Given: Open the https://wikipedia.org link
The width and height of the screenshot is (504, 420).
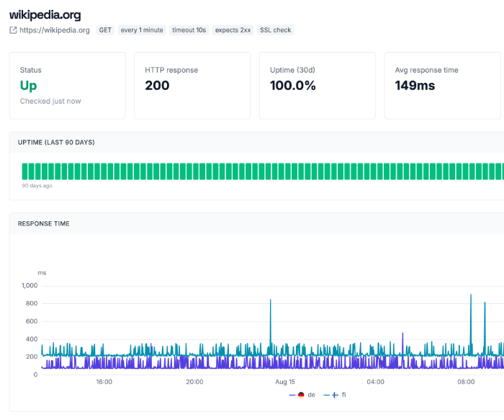Looking at the screenshot, I should (x=54, y=30).
